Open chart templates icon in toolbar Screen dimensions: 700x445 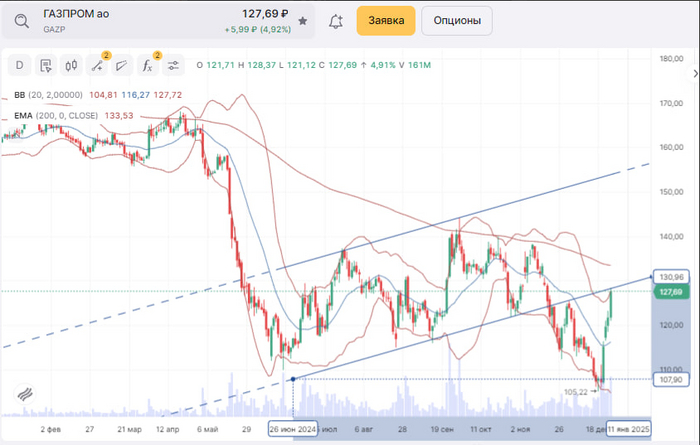pos(46,66)
